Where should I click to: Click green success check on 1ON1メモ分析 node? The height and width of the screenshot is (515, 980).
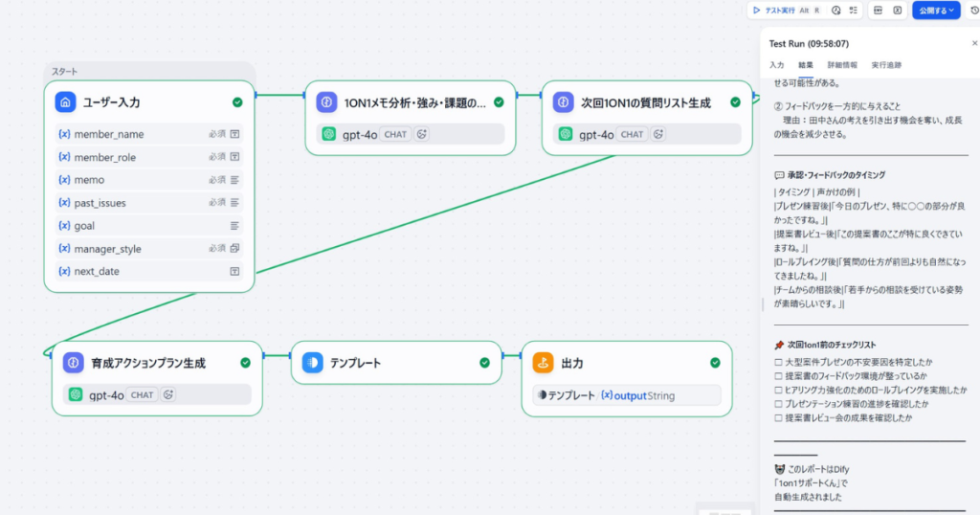pos(499,101)
